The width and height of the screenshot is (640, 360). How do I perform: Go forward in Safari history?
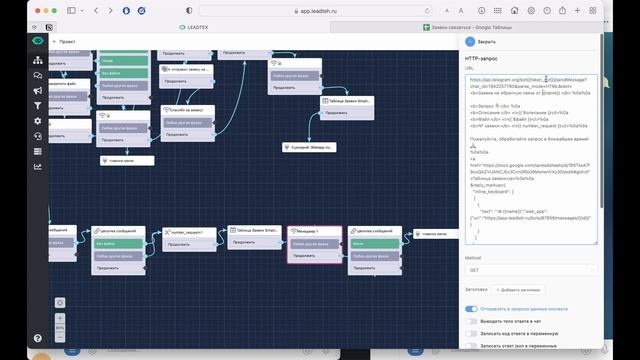[110, 11]
